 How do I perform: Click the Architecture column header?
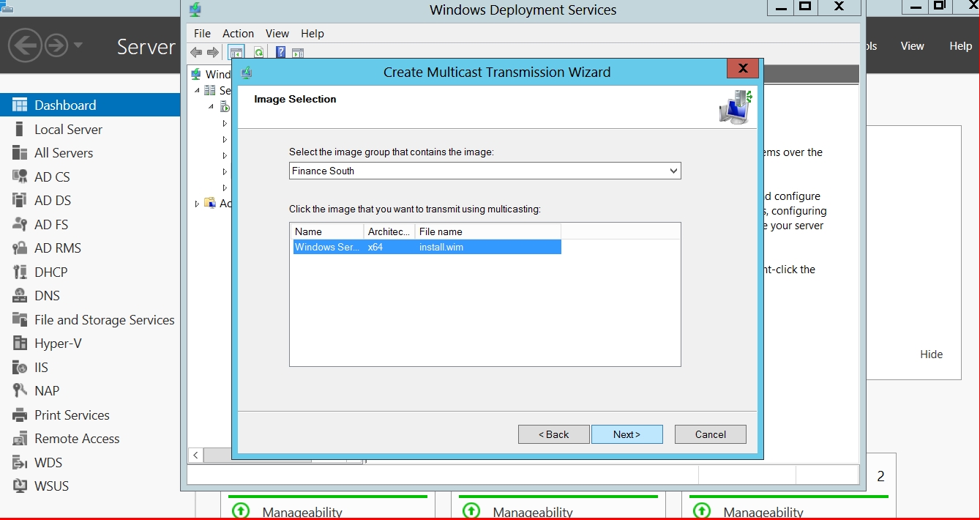tap(389, 231)
